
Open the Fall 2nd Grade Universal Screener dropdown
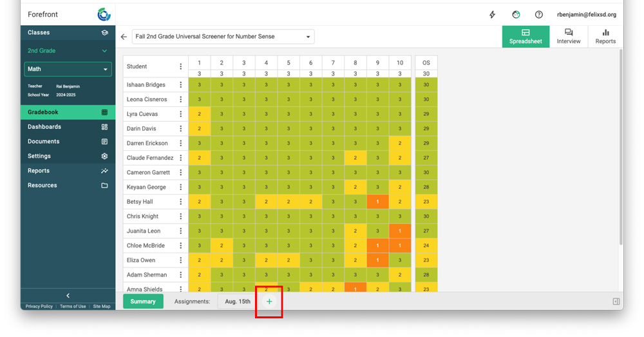[223, 37]
